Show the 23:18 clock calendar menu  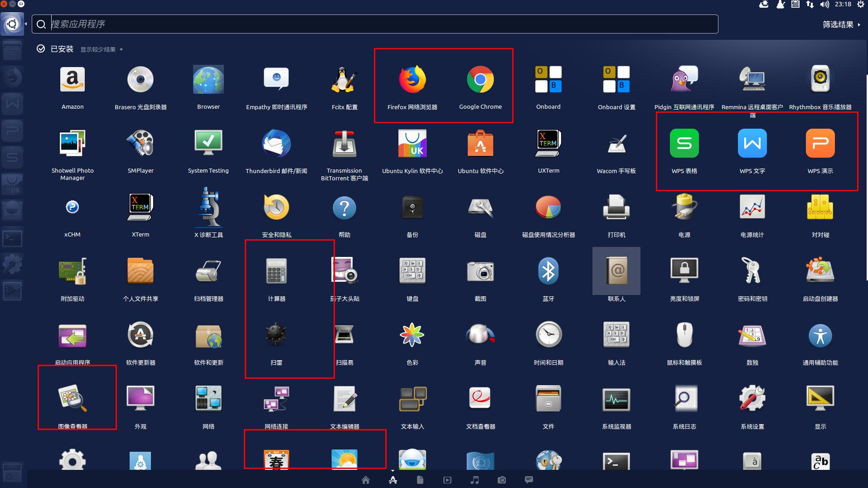pyautogui.click(x=843, y=5)
